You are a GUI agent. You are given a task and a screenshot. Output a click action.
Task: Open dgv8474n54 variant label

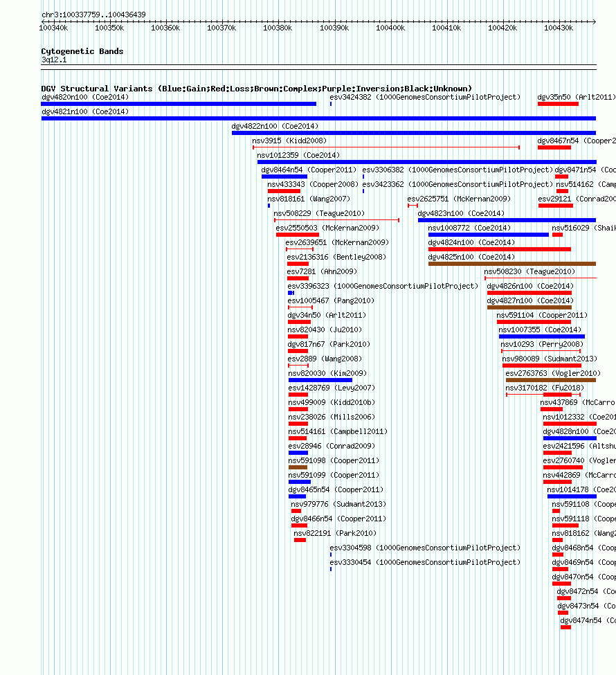pos(588,621)
